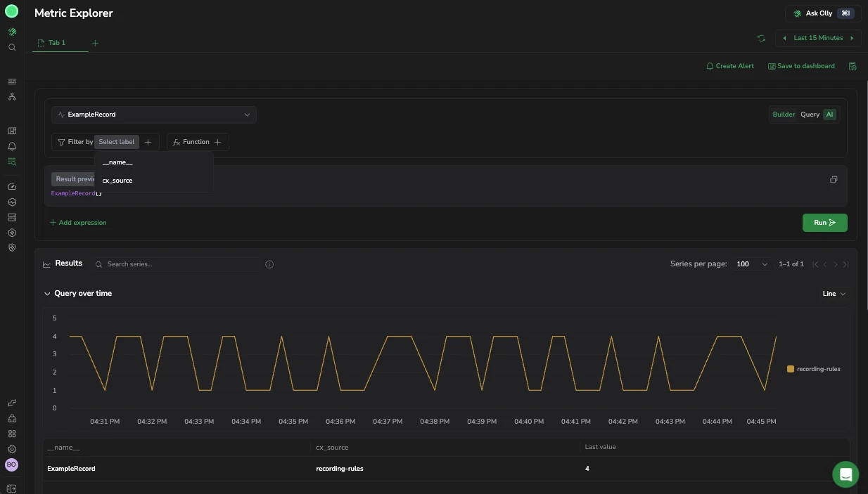Go to previous results page arrow

pyautogui.click(x=825, y=264)
